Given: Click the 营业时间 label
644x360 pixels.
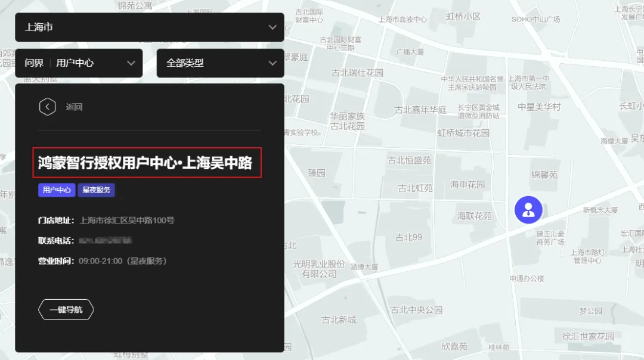Looking at the screenshot, I should 56,261.
